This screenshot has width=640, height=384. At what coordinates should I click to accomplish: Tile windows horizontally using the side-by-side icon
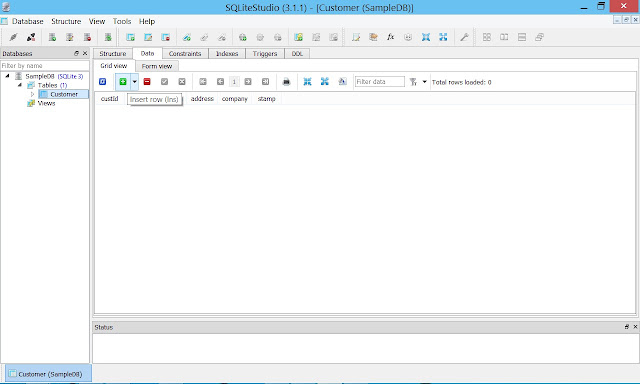point(504,37)
